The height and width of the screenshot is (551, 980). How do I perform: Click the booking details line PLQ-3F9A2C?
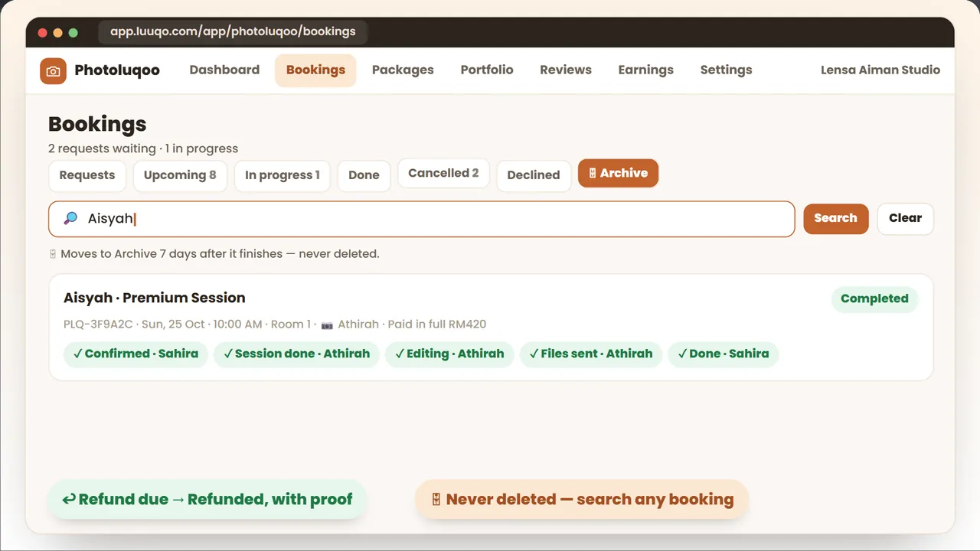click(275, 324)
